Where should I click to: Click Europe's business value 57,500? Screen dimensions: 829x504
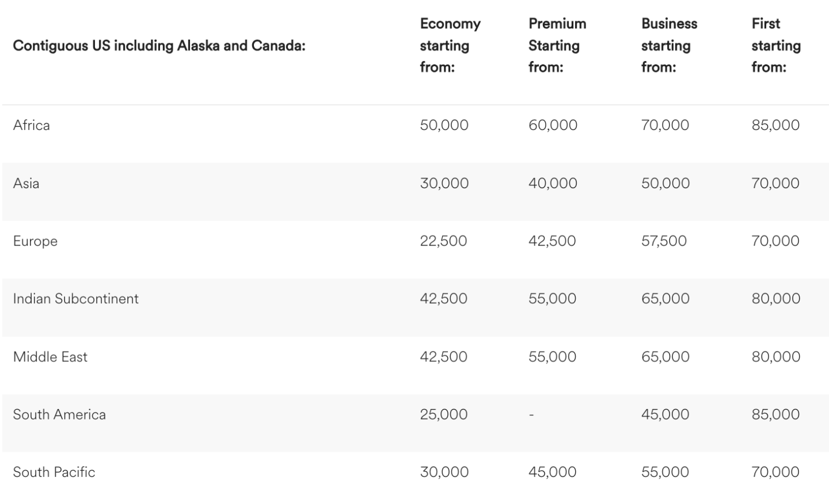[664, 241]
